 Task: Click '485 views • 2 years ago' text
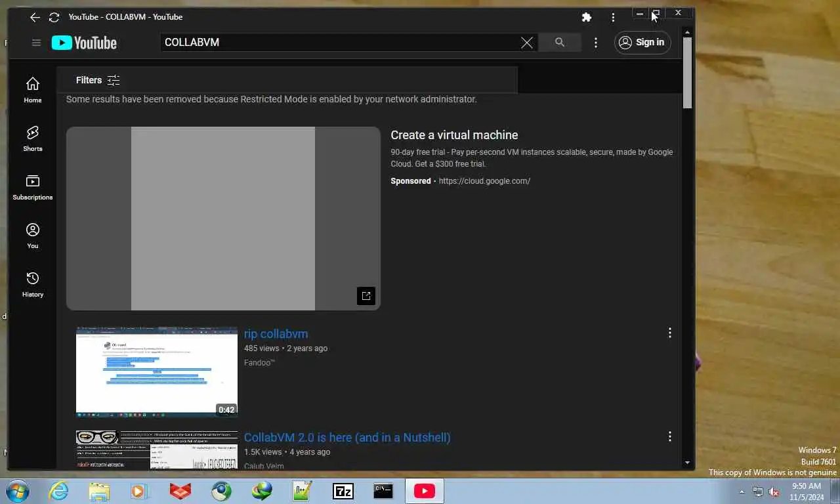pos(285,348)
